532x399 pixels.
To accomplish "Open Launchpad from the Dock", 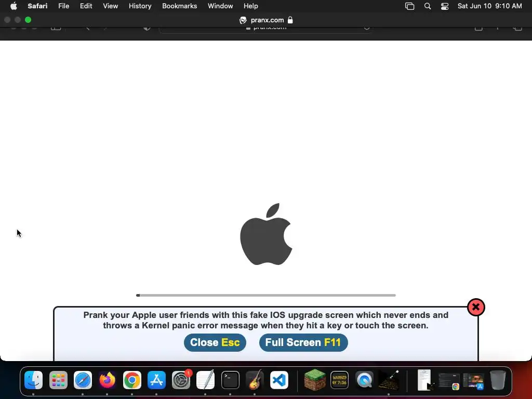I will pyautogui.click(x=58, y=380).
